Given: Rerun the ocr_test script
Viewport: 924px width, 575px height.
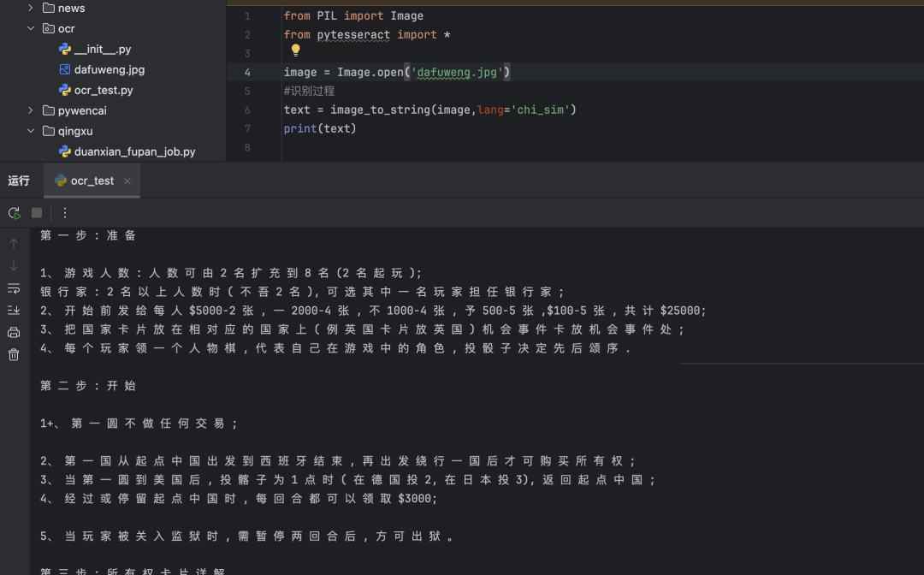Looking at the screenshot, I should (x=14, y=213).
